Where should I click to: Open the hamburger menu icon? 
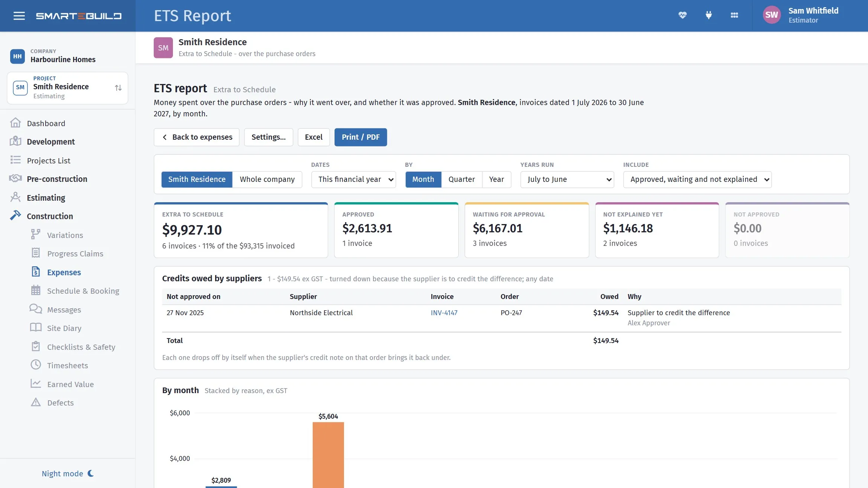[x=19, y=16]
